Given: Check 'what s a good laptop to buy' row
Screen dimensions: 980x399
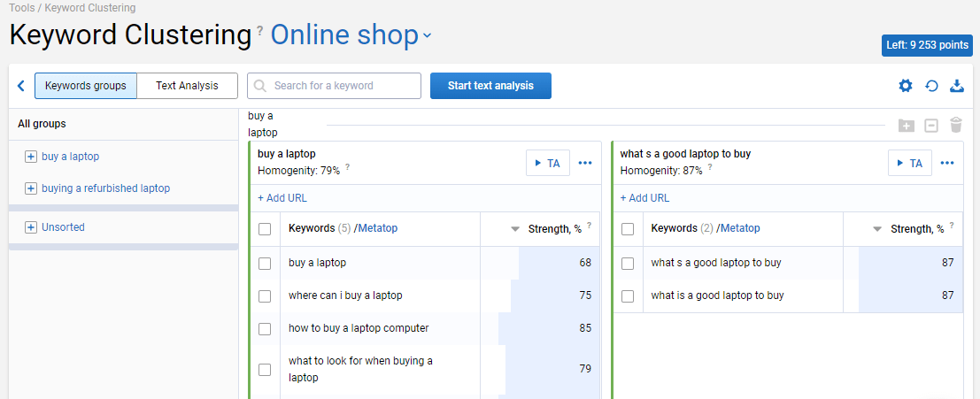Looking at the screenshot, I should pyautogui.click(x=628, y=264).
